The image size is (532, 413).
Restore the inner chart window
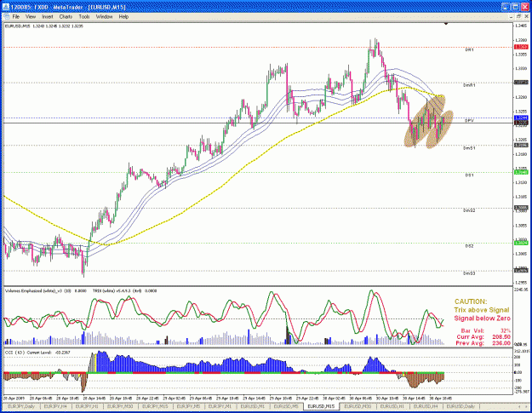518,17
